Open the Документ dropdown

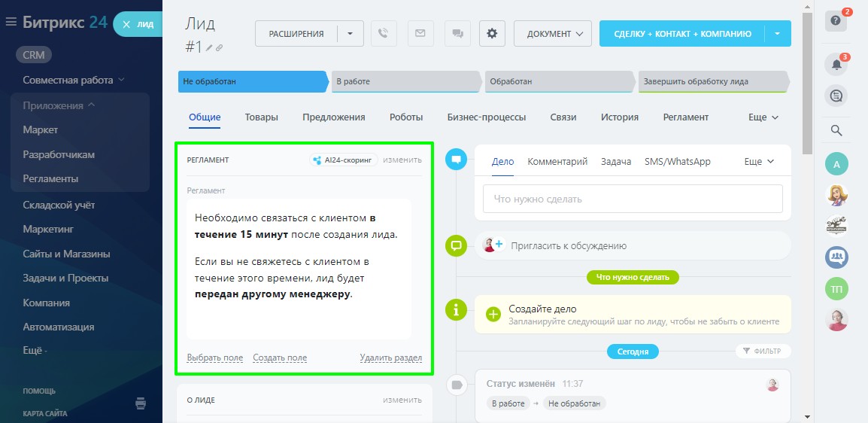pos(552,33)
